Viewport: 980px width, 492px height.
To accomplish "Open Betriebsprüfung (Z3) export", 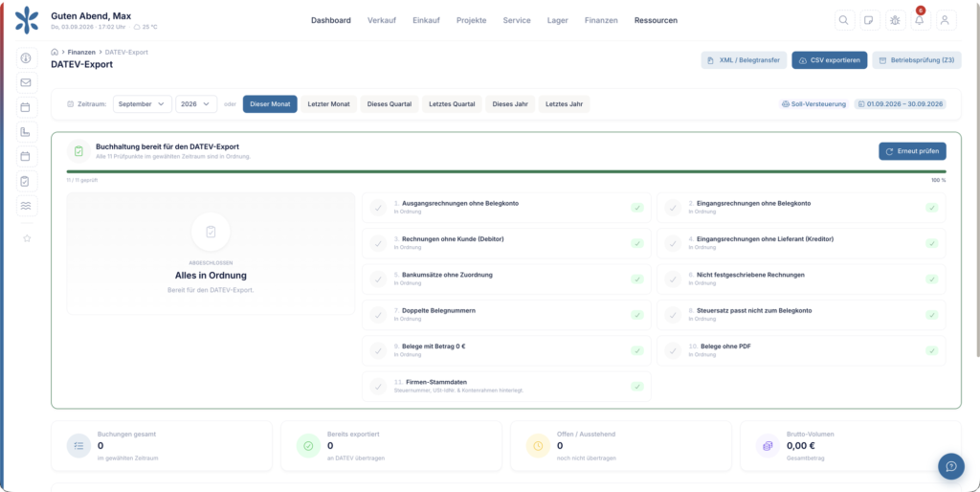I will click(917, 60).
